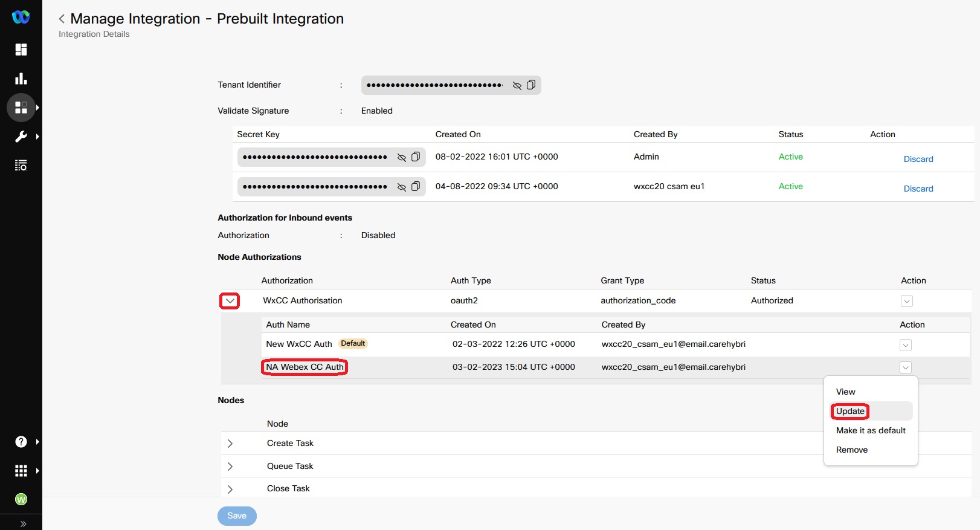Open the integrations apps sidebar icon
The height and width of the screenshot is (530, 980).
[21, 108]
